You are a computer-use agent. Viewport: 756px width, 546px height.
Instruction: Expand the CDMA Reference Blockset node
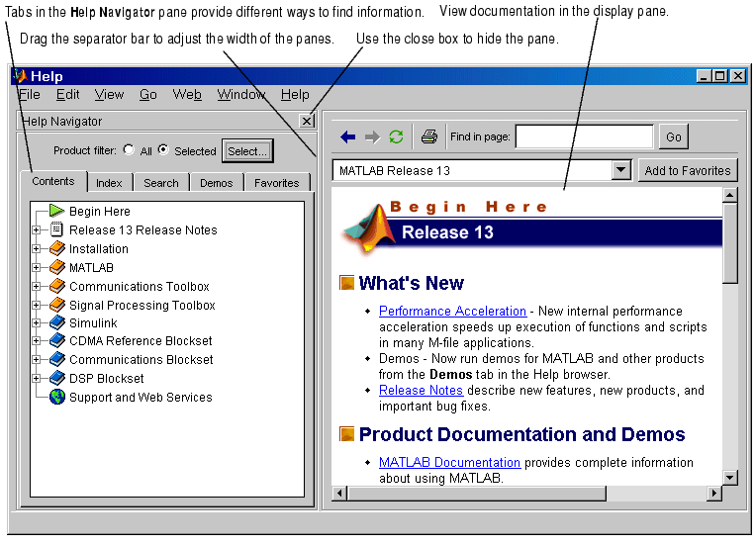tap(37, 341)
